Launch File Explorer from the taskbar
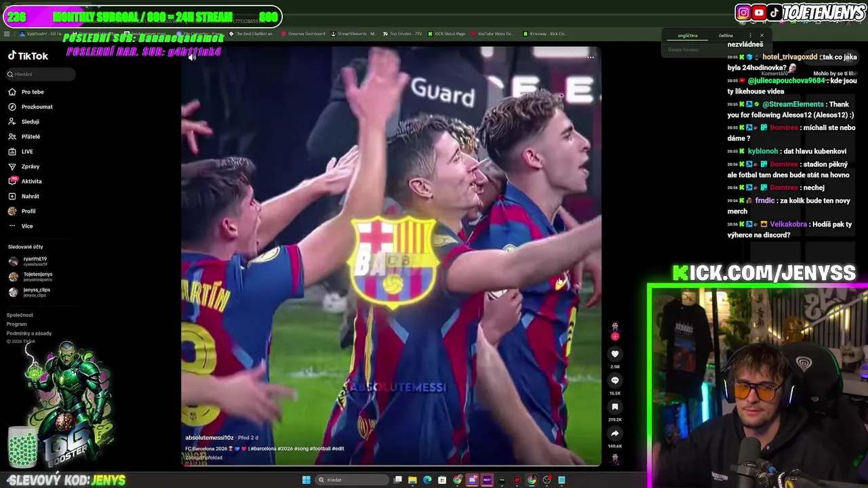 [412, 480]
